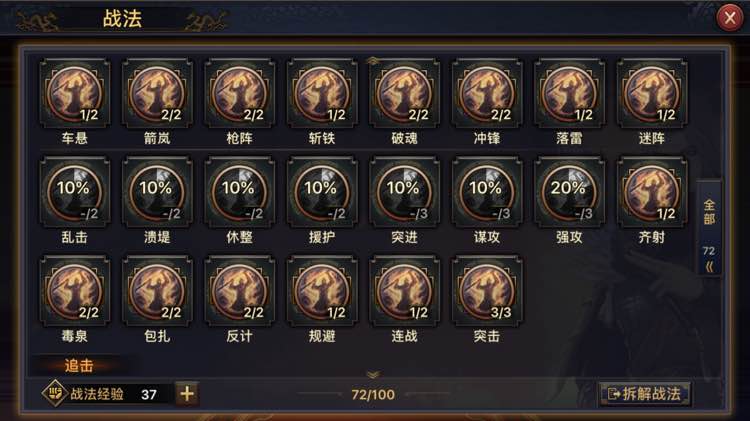Expand the 全部 filter side panel
Viewport: 750px width, 421px height.
click(x=709, y=228)
